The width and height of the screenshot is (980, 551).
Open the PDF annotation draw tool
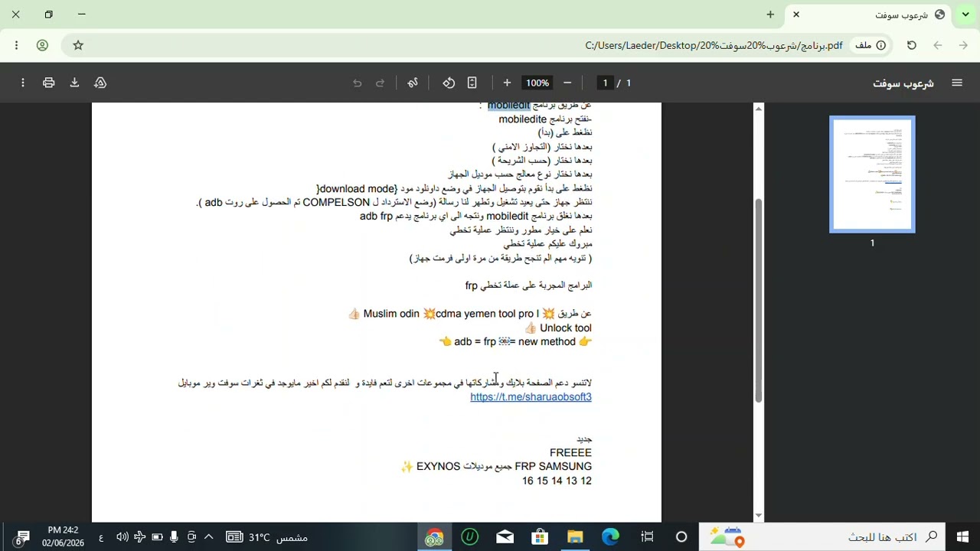(x=413, y=83)
